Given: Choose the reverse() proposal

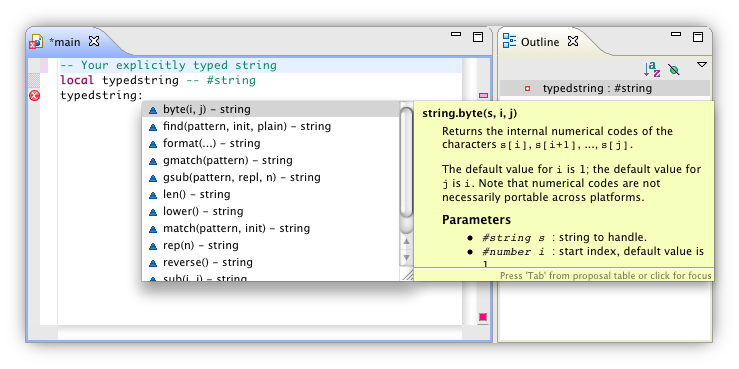Looking at the screenshot, I should click(271, 262).
